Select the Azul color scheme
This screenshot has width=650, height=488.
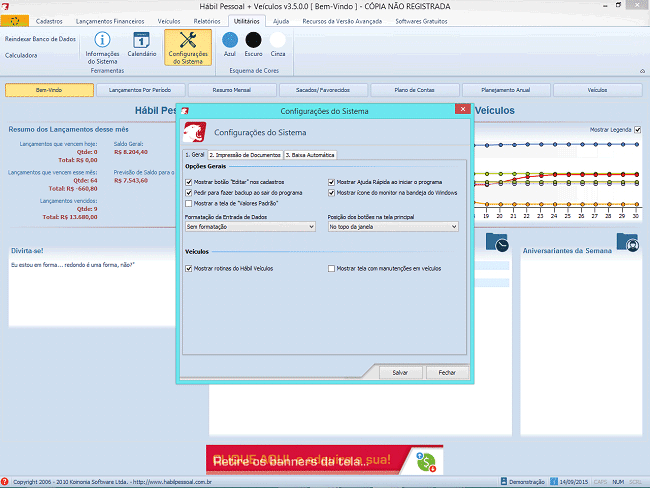click(230, 44)
